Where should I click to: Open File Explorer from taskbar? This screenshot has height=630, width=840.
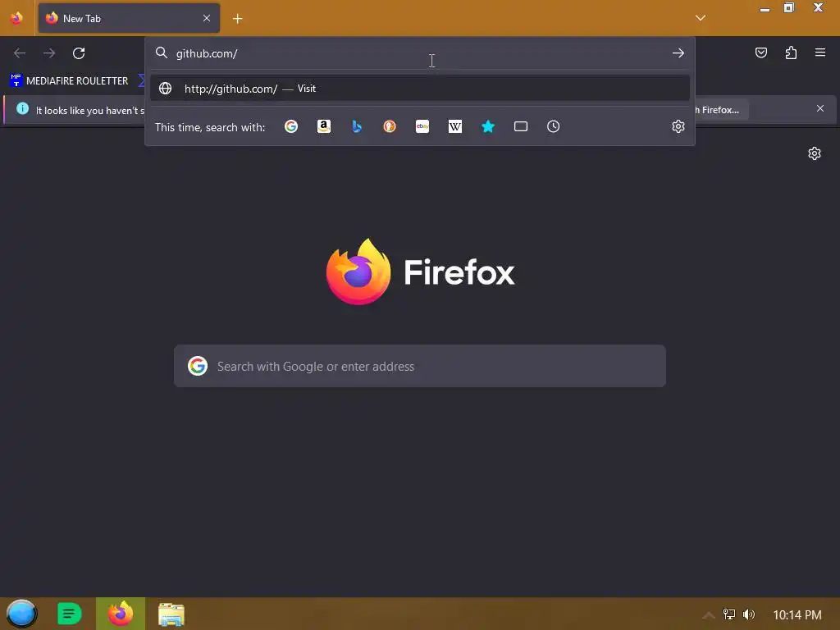[x=171, y=614]
